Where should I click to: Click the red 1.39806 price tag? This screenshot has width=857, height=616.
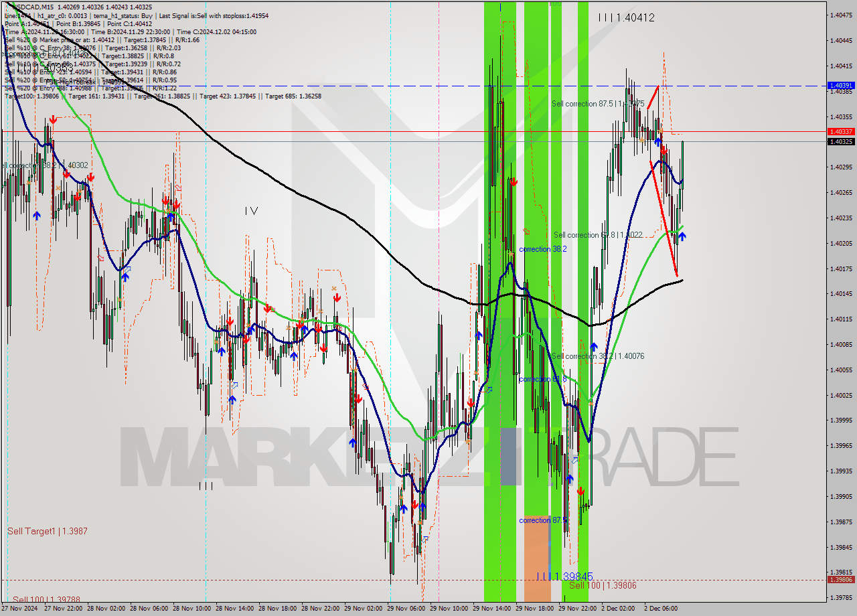point(841,580)
